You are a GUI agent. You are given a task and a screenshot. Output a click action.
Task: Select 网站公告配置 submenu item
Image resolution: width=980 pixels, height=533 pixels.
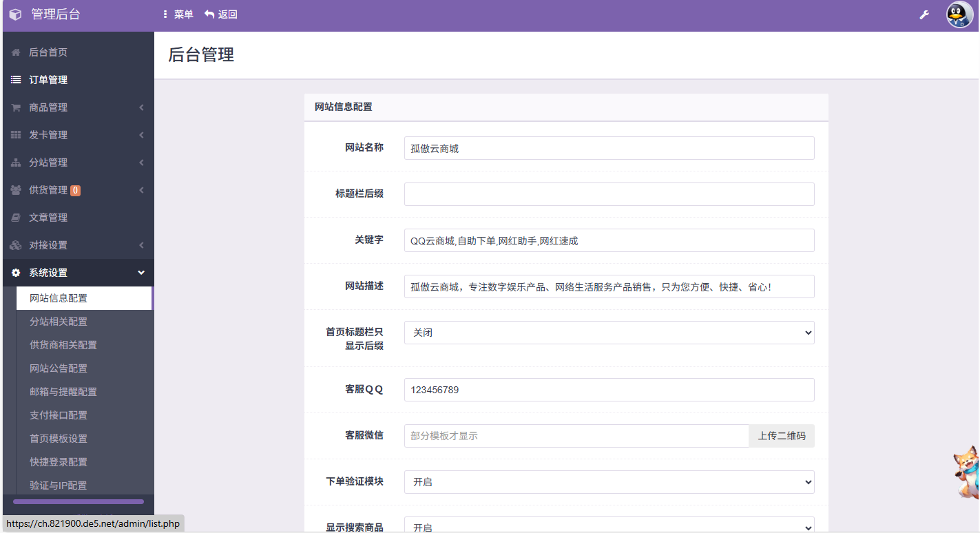tap(59, 368)
